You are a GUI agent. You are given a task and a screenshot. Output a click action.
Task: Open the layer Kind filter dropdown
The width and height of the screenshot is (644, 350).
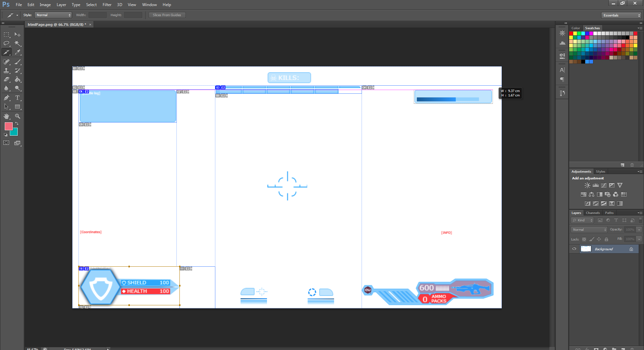583,220
